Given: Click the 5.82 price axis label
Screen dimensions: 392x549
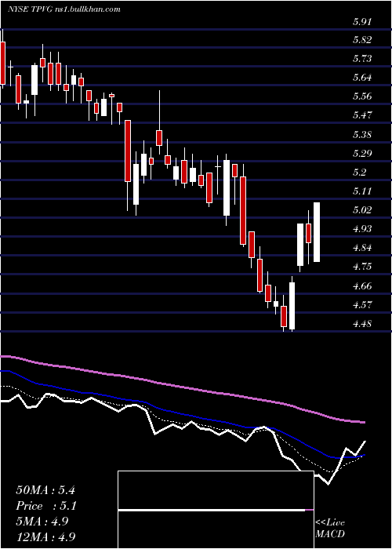Looking at the screenshot, I should tap(361, 39).
